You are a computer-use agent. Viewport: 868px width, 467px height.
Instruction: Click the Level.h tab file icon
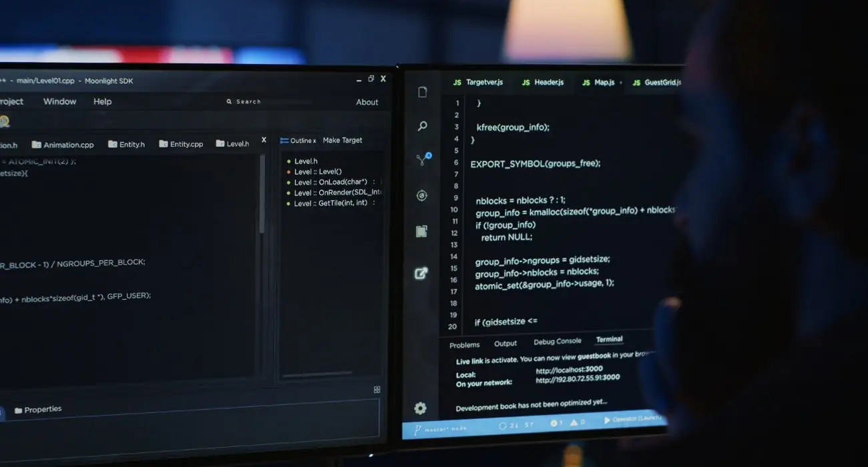pyautogui.click(x=220, y=143)
